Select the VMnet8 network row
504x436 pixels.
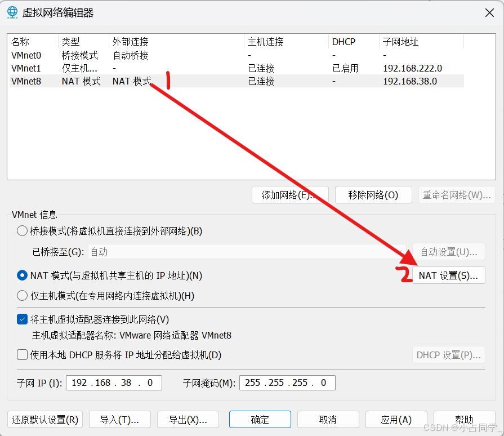click(x=237, y=81)
